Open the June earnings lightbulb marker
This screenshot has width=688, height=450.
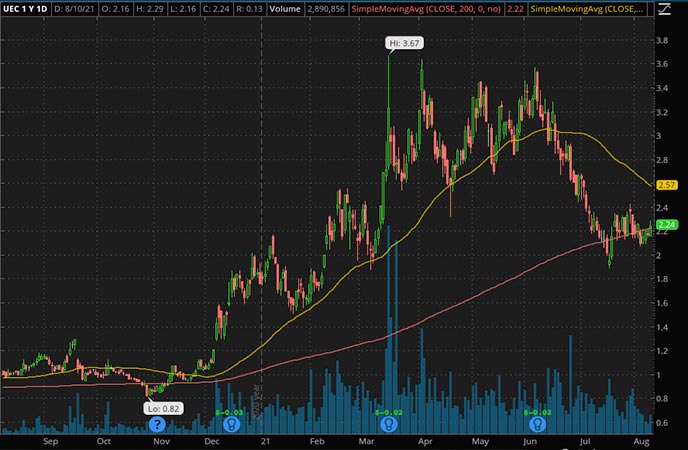point(537,424)
